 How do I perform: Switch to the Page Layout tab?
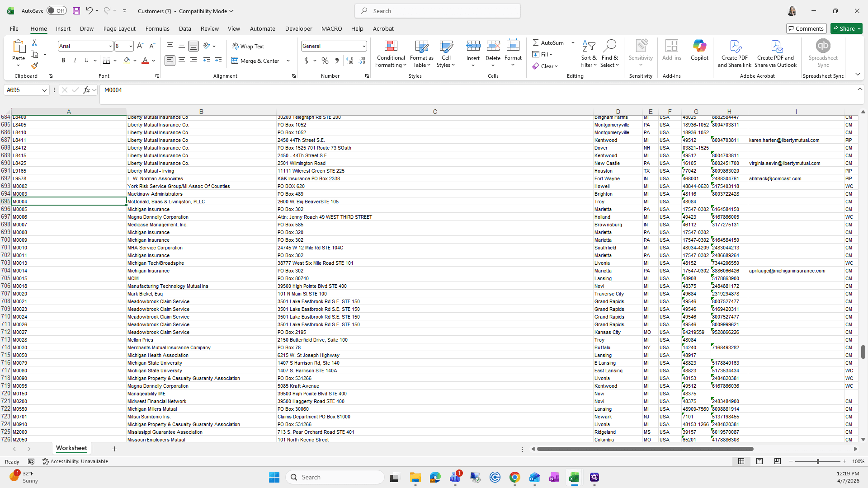pyautogui.click(x=119, y=28)
